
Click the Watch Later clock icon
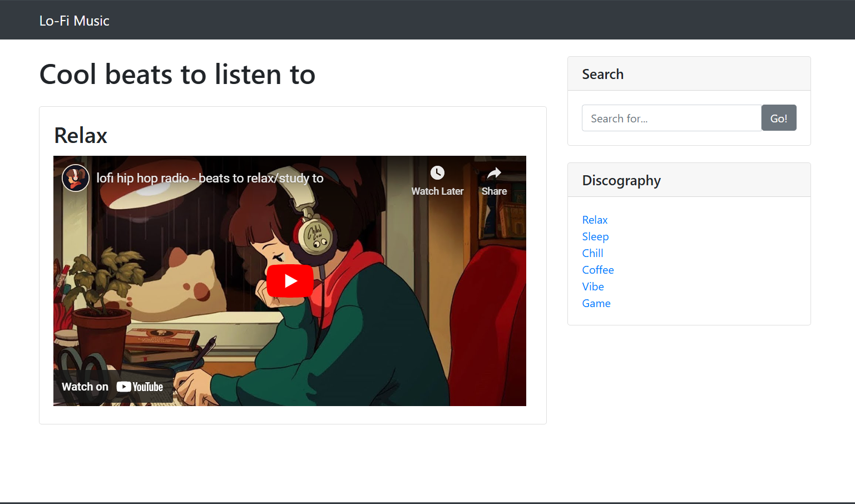(x=437, y=173)
